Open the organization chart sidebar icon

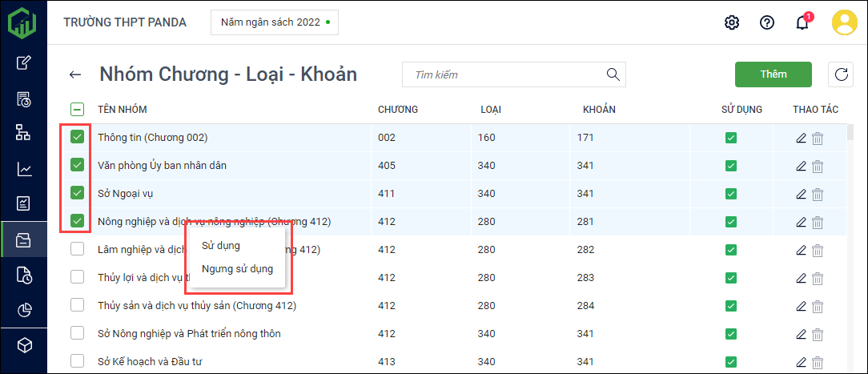click(24, 133)
